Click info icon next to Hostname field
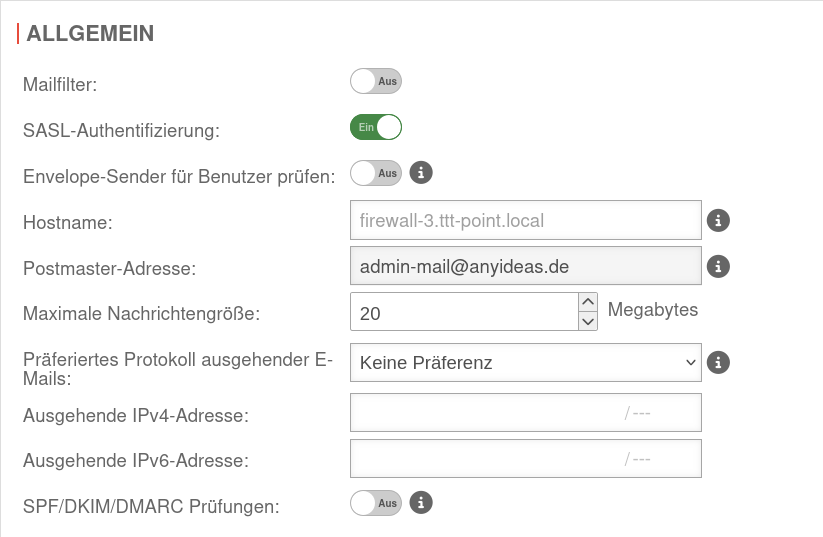 coord(718,220)
